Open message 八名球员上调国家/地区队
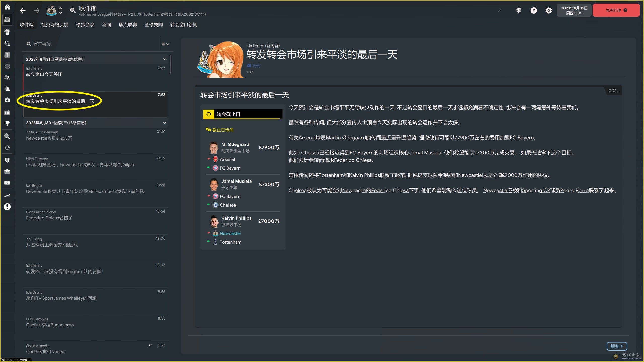 tap(96, 248)
